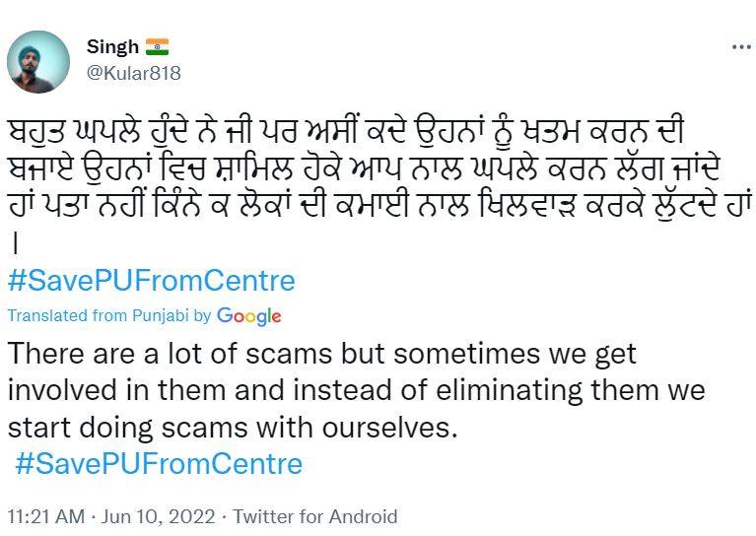Image resolution: width=756 pixels, height=536 pixels.
Task: Click the second line of Punjabi tweet text
Action: 365,168
